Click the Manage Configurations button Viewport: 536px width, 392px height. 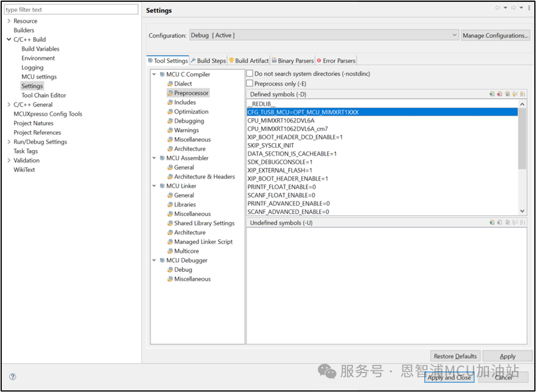tap(495, 35)
